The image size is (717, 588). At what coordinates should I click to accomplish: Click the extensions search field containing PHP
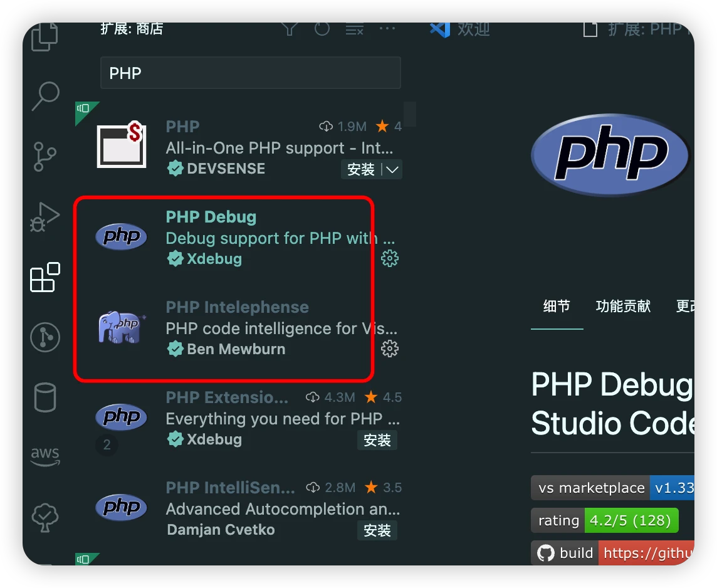coord(251,73)
